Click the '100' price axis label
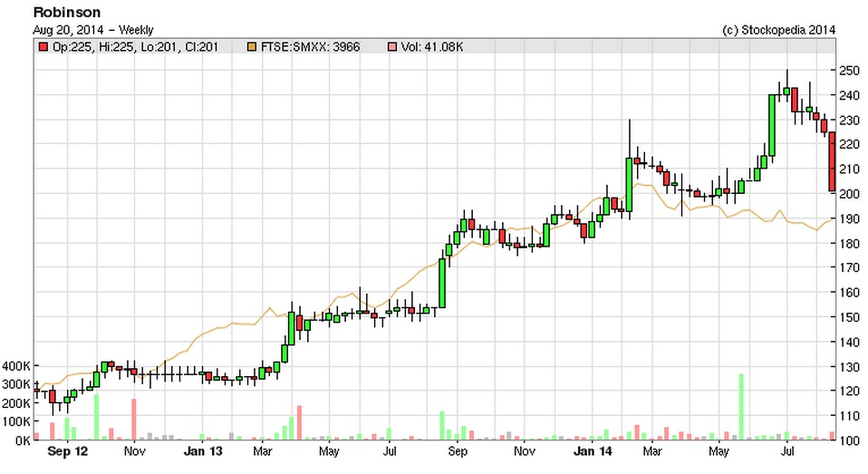The height and width of the screenshot is (474, 868). [849, 440]
